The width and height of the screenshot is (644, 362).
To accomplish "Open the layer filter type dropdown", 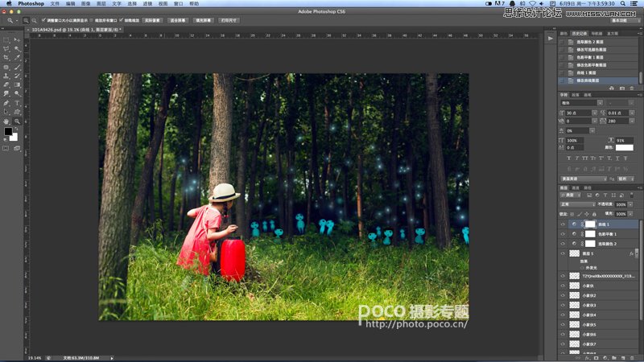I will 572,195.
